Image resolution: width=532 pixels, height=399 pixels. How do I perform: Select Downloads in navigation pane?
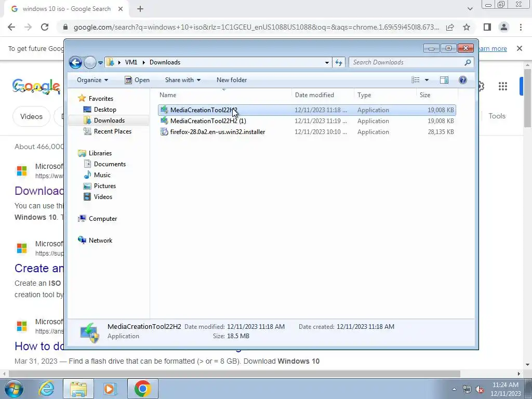(109, 121)
